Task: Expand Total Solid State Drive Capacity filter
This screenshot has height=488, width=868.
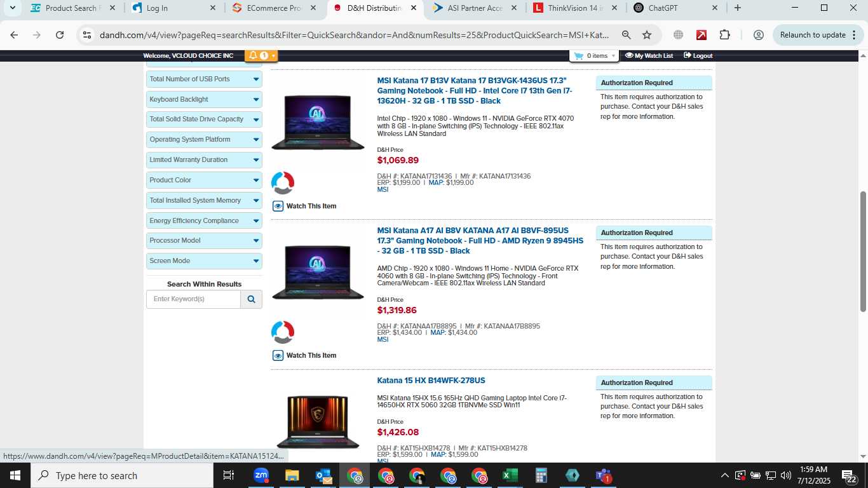Action: pos(204,119)
